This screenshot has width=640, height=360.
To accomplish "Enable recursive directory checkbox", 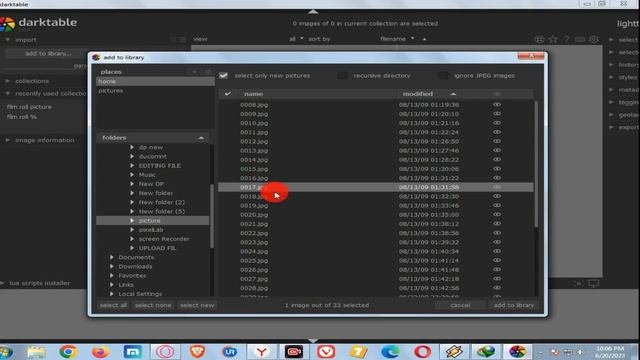I will (x=342, y=76).
